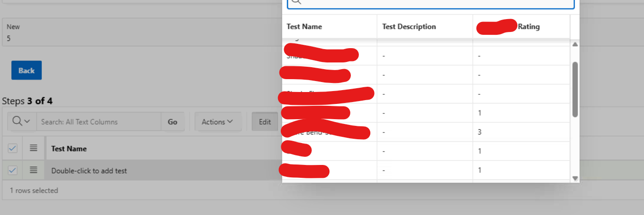
Task: Open row actions menu for 'Double-click to add test'
Action: [33, 170]
